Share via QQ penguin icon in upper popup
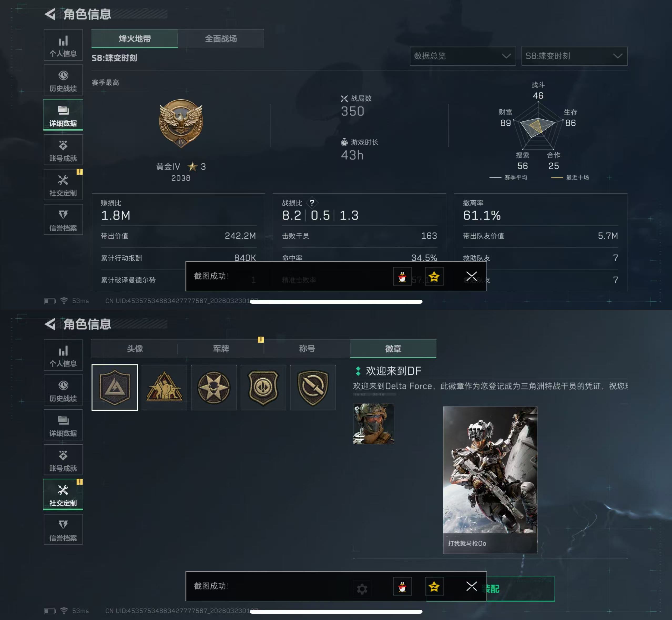672x620 pixels. click(402, 276)
